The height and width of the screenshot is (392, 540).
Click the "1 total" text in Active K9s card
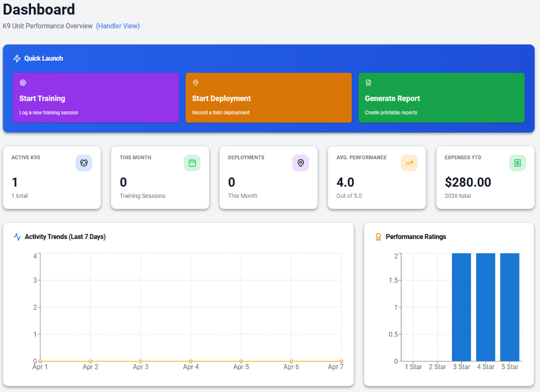tap(20, 196)
